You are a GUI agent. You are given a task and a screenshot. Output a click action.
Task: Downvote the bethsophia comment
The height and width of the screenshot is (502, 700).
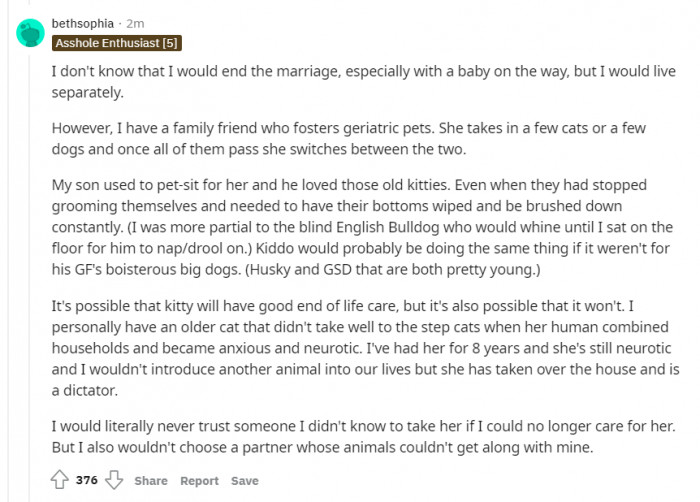coord(114,480)
